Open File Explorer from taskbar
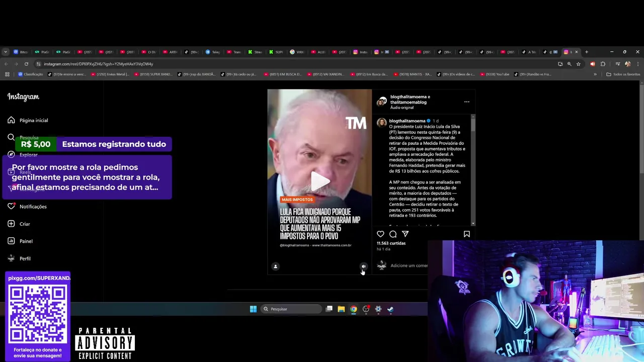 click(x=341, y=309)
